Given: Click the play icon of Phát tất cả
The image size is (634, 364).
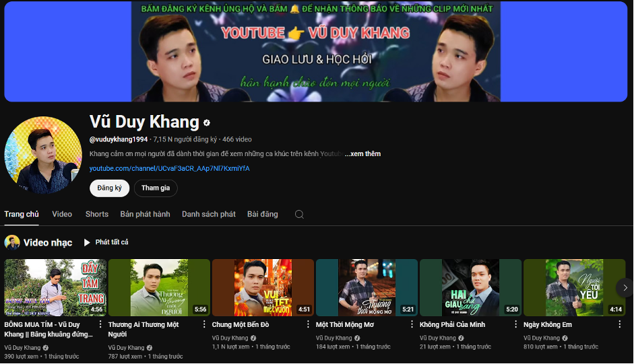Looking at the screenshot, I should (x=86, y=242).
